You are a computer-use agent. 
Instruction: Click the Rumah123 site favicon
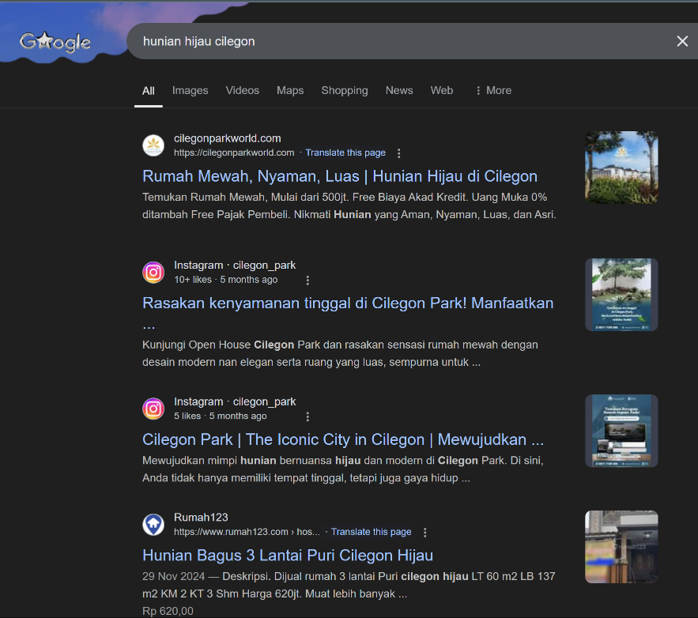[x=153, y=524]
